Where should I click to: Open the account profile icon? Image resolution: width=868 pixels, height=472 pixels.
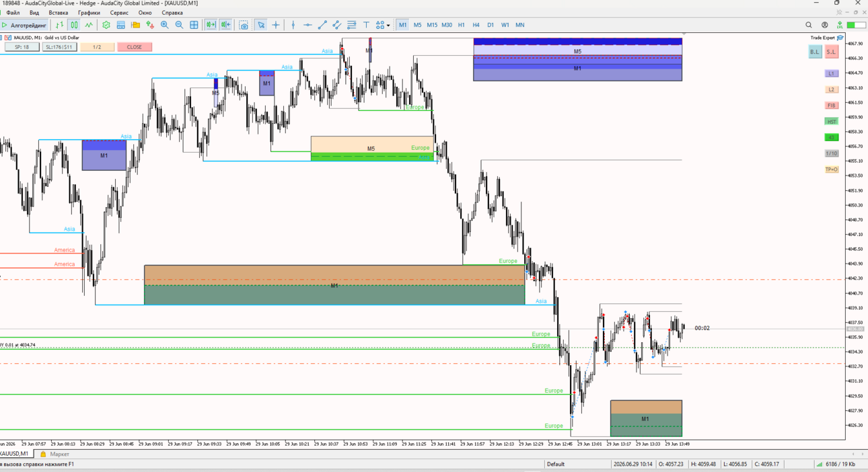tap(824, 25)
